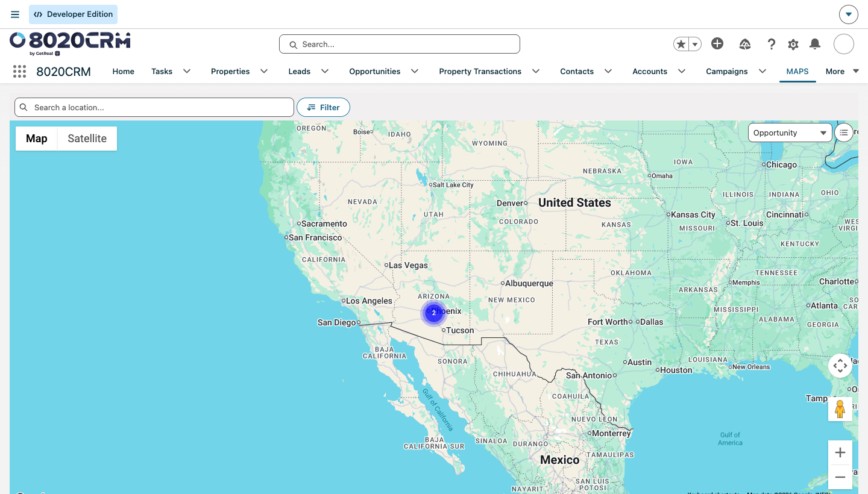
Task: Click the 8020CRM logo
Action: pyautogui.click(x=70, y=43)
